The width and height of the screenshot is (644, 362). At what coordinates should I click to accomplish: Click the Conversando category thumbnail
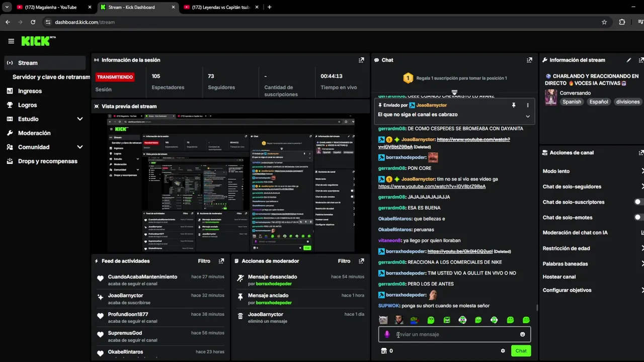point(551,97)
